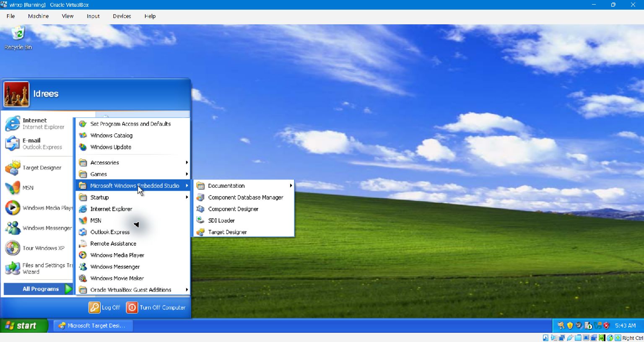
Task: Click the VirtualBox USB status icon
Action: pyautogui.click(x=570, y=338)
